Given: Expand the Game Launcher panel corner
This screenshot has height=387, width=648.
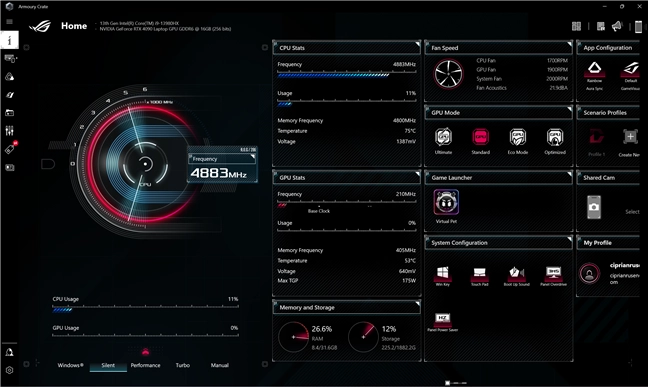Looking at the screenshot, I should click(x=569, y=174).
